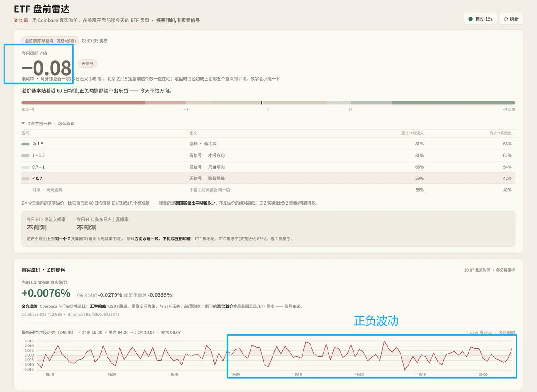Click the 65% value in the 0.7 – 1 row
537x392 pixels.
pyautogui.click(x=419, y=167)
